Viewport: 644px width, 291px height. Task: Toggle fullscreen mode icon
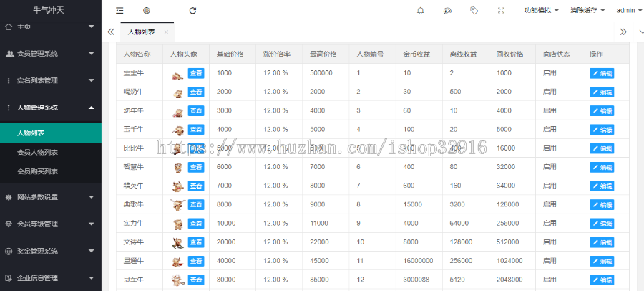pyautogui.click(x=501, y=11)
